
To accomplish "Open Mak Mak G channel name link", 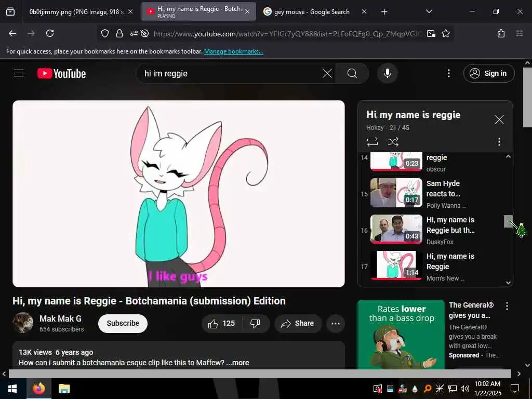I will click(60, 318).
